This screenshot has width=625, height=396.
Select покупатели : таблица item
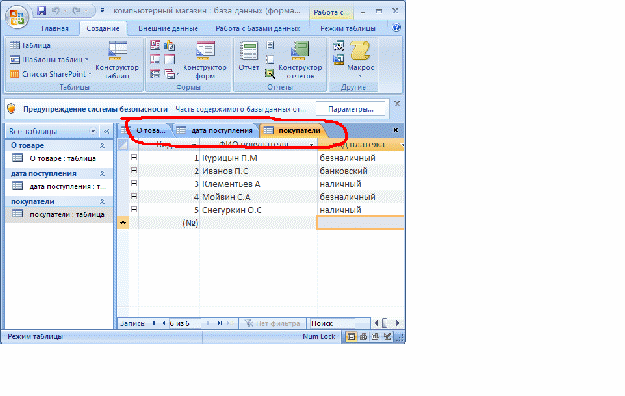(59, 214)
